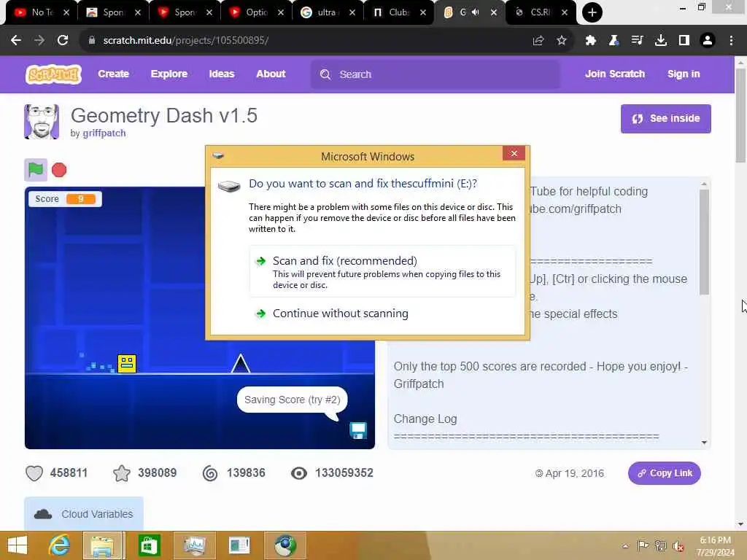This screenshot has width=747, height=560.
Task: Reload the page
Action: point(63,41)
